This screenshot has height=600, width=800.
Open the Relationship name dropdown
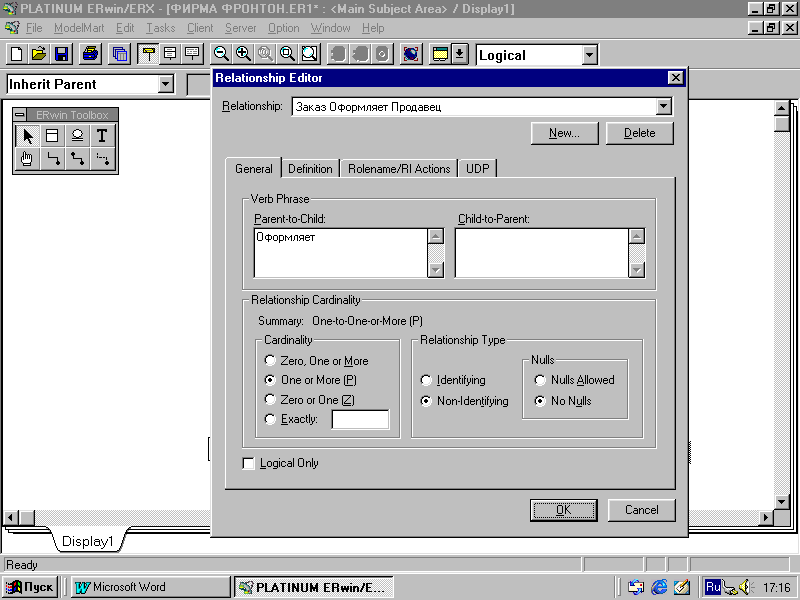[663, 107]
